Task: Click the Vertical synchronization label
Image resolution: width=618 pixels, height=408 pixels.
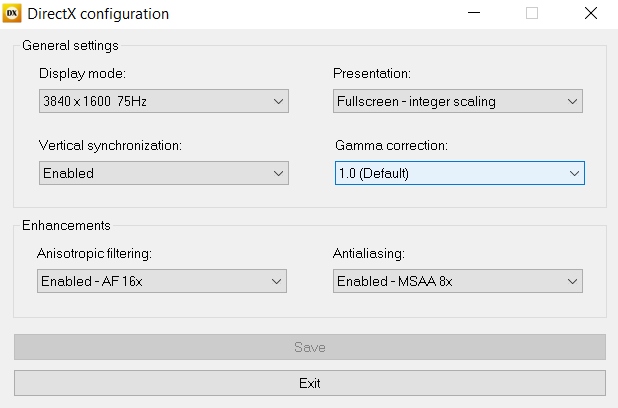Action: [x=110, y=146]
